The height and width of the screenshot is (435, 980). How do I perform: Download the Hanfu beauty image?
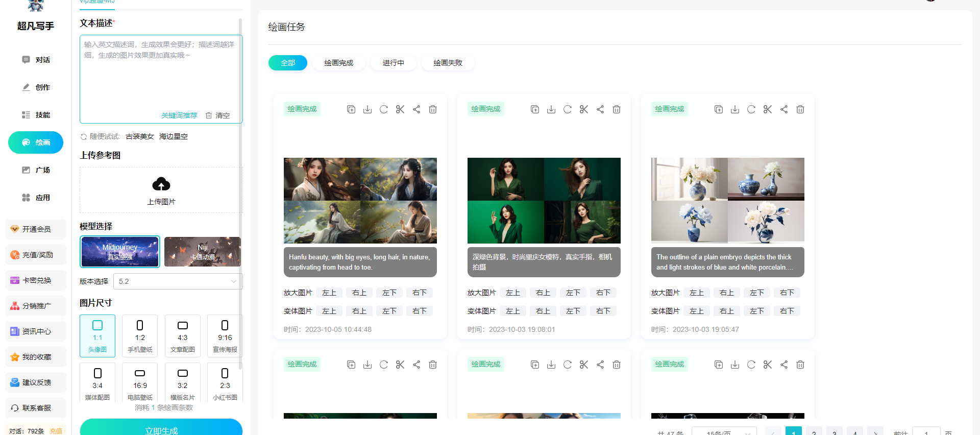point(367,109)
